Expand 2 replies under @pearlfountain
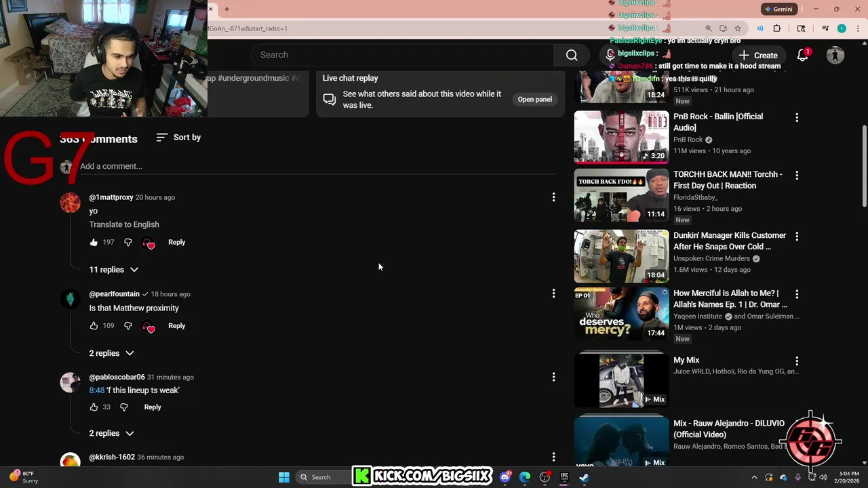The width and height of the screenshot is (868, 488). tap(112, 353)
